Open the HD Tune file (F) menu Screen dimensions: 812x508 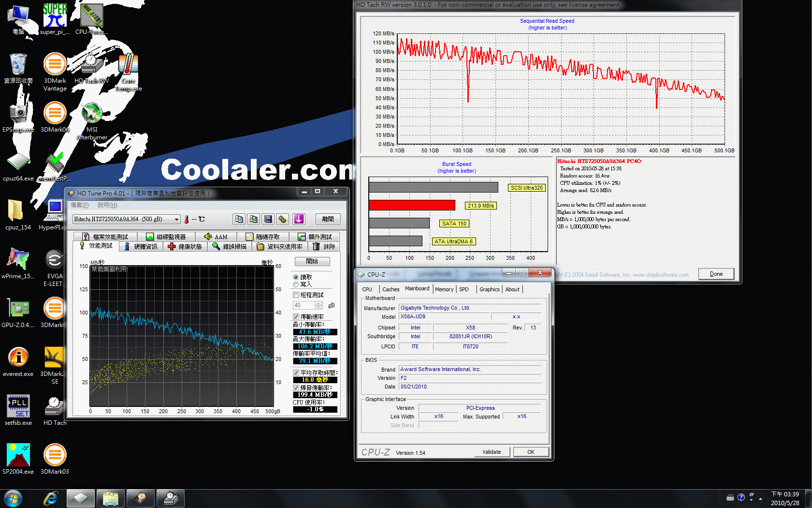click(79, 205)
